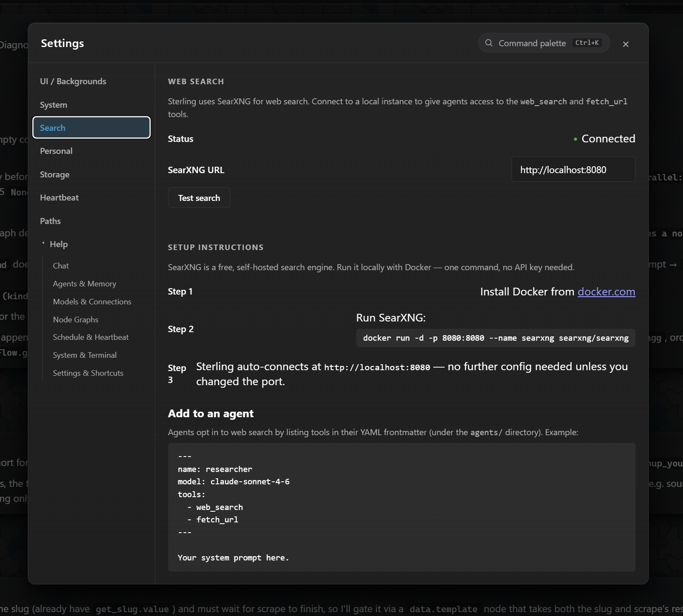Click the 'name: researcher' line in YAML example
This screenshot has height=616, width=683.
pos(215,469)
